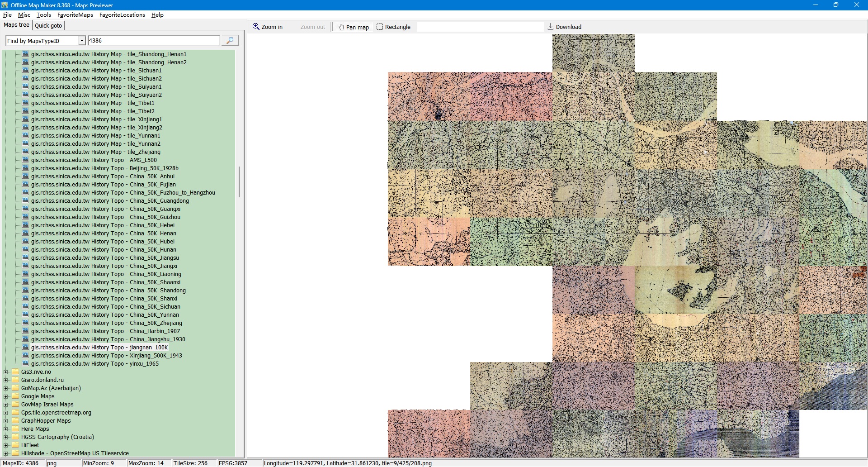Click the map icon beside China_50K_Hebei
The height and width of the screenshot is (467, 868).
26,225
